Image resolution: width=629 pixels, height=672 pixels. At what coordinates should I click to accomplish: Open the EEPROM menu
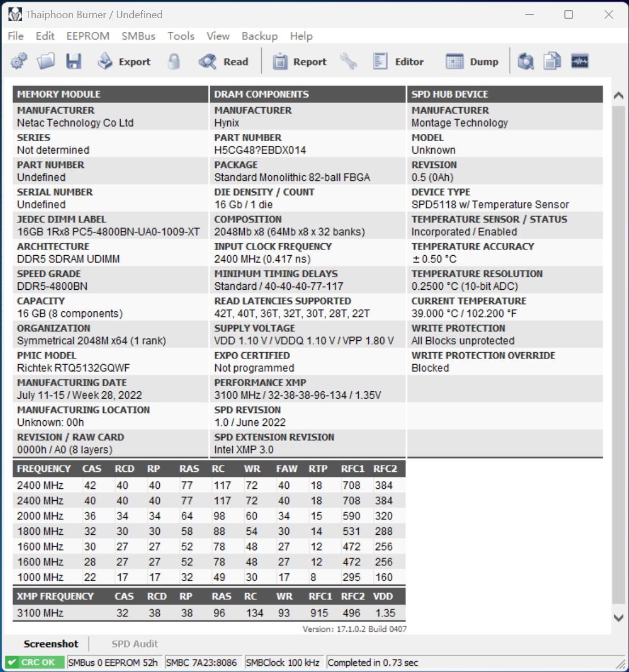[x=88, y=36]
